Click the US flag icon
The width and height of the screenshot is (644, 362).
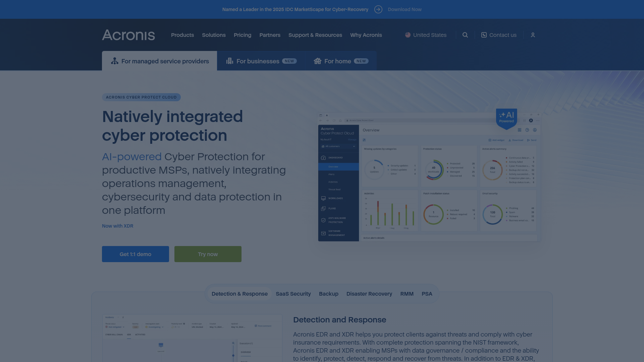pyautogui.click(x=408, y=35)
